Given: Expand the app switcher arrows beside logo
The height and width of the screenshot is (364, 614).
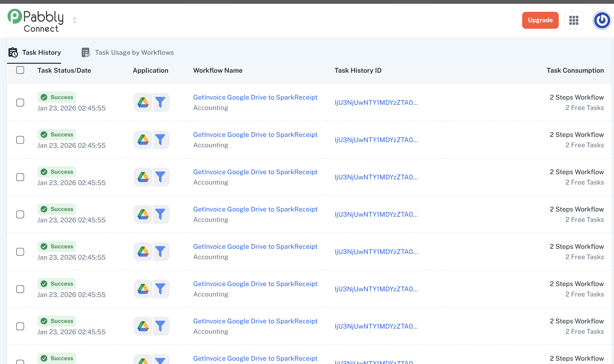Looking at the screenshot, I should click(75, 20).
